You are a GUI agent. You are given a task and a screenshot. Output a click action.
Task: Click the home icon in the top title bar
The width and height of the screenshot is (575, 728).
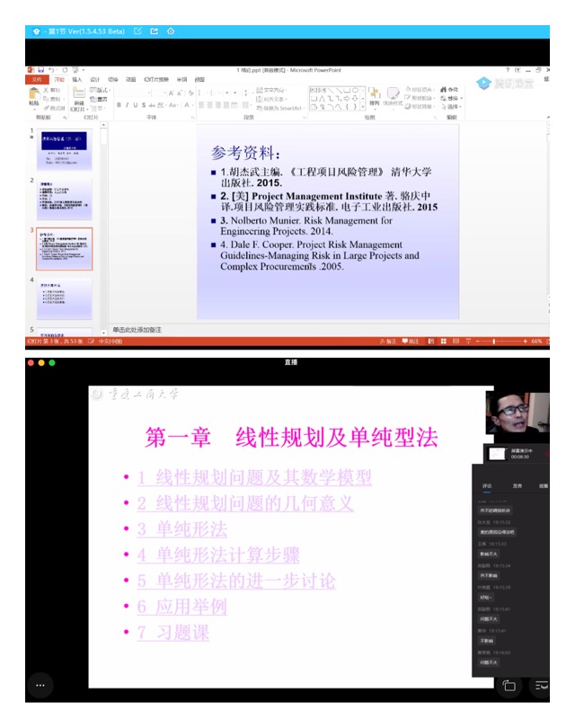point(171,31)
